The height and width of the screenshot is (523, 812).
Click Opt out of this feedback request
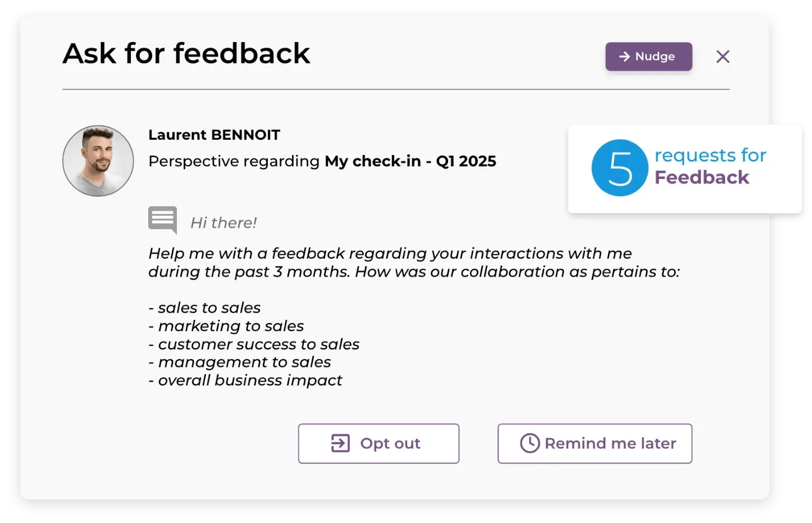pyautogui.click(x=378, y=443)
